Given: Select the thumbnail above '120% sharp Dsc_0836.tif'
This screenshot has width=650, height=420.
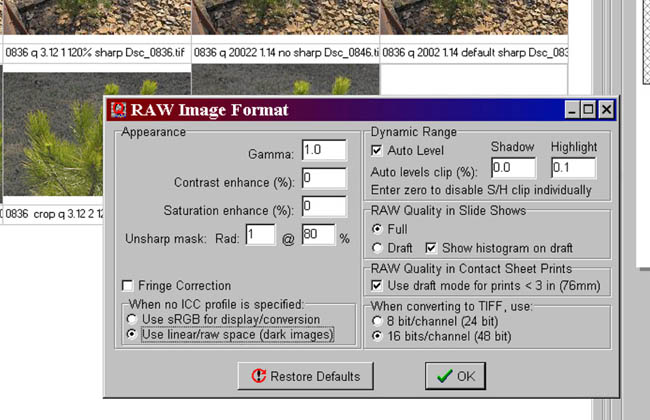Looking at the screenshot, I should (x=97, y=17).
